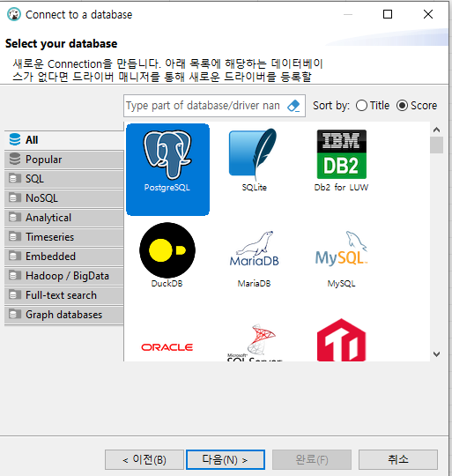Click the scrollbar up arrow

(436, 130)
